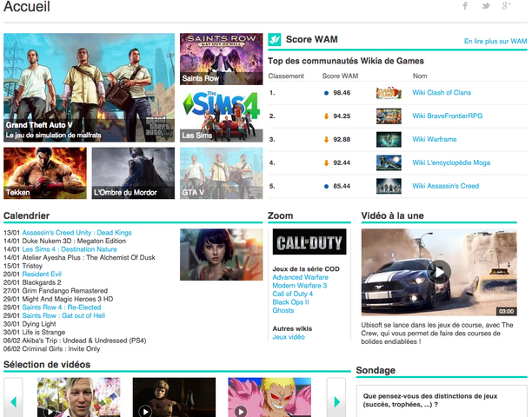Open Wiki Clash of Clans link

tap(442, 93)
